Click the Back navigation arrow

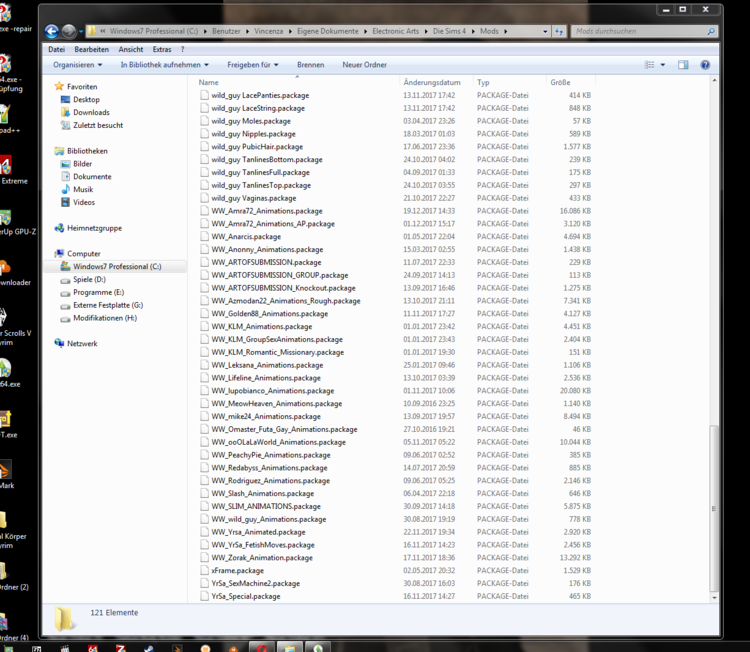52,32
